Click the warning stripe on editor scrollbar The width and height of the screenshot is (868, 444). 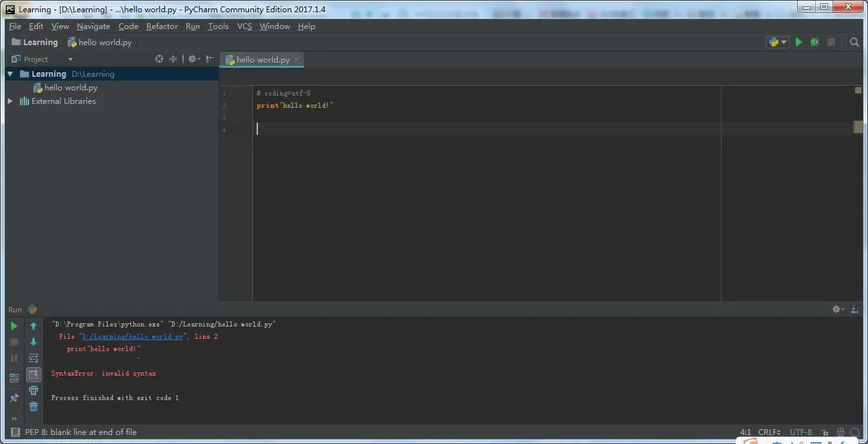pyautogui.click(x=858, y=127)
